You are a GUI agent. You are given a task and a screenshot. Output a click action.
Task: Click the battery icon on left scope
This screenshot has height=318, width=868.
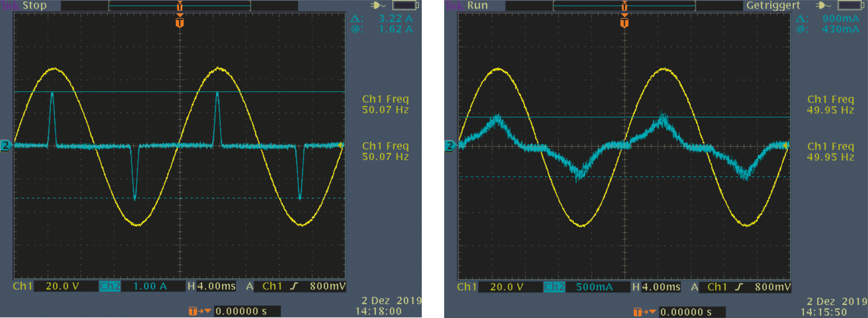(x=405, y=5)
